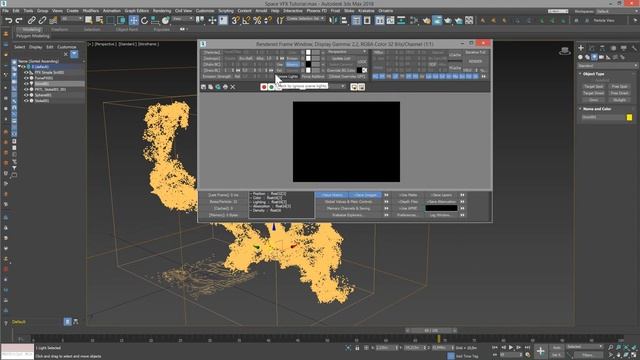This screenshot has height=360, width=640.
Task: Click the RENDER button in render window
Action: (475, 62)
